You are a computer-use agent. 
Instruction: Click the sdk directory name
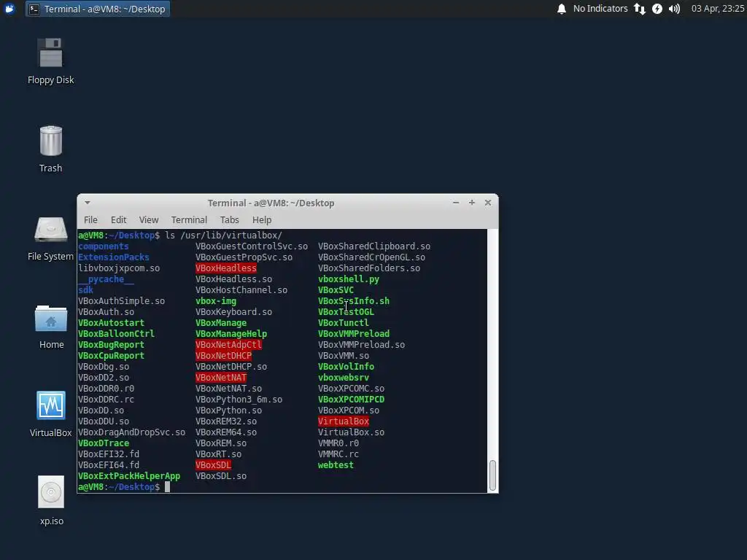click(x=86, y=290)
